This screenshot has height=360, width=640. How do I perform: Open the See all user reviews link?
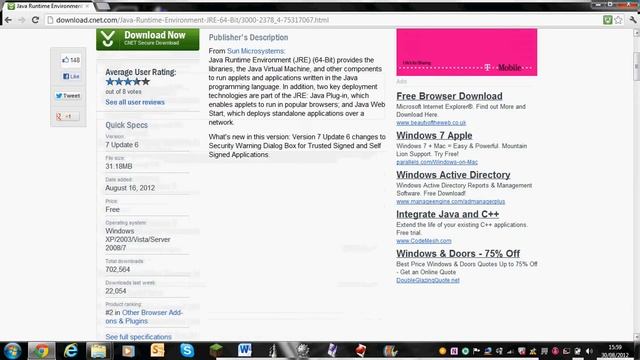coord(135,102)
